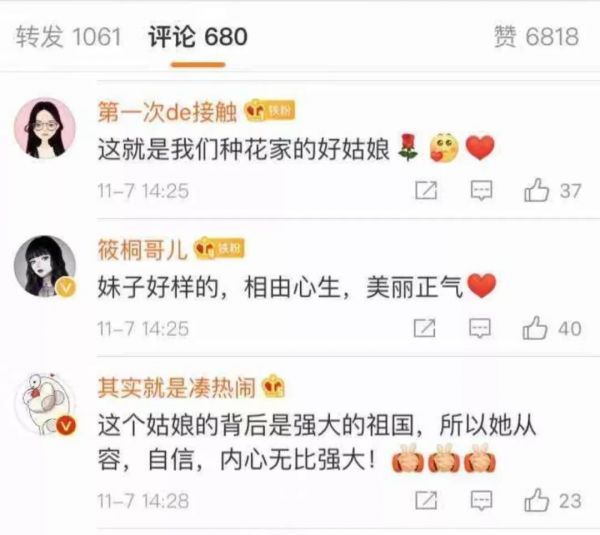Open 筱桐哥儿 user profile name
600x535 pixels.
click(x=142, y=250)
